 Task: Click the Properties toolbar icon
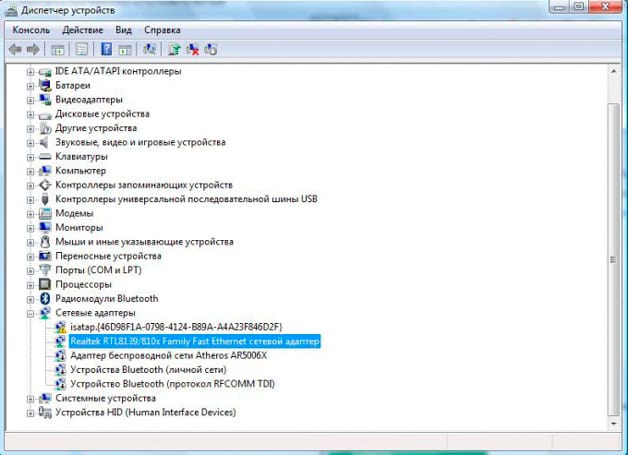tap(82, 49)
